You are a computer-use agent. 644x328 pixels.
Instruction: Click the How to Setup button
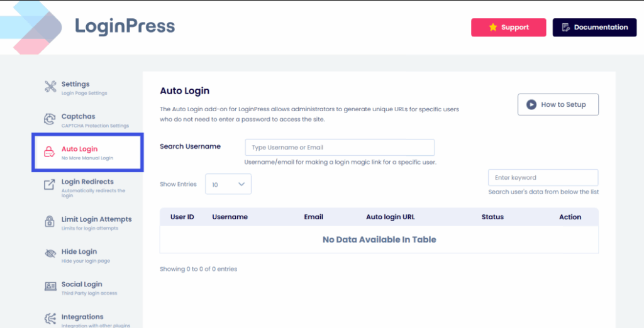[x=558, y=104]
